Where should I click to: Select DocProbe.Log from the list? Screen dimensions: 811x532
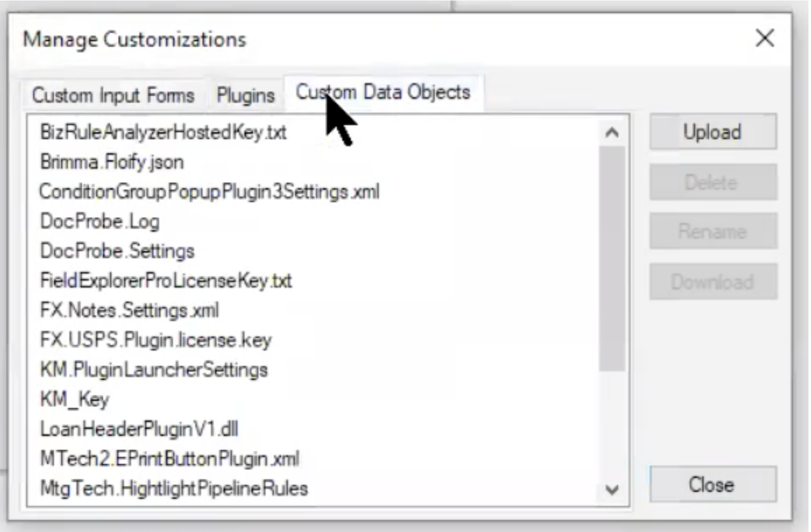(x=99, y=222)
